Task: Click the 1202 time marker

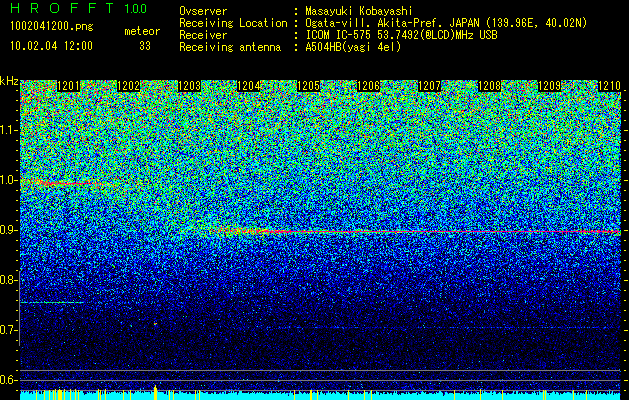Action: (128, 86)
